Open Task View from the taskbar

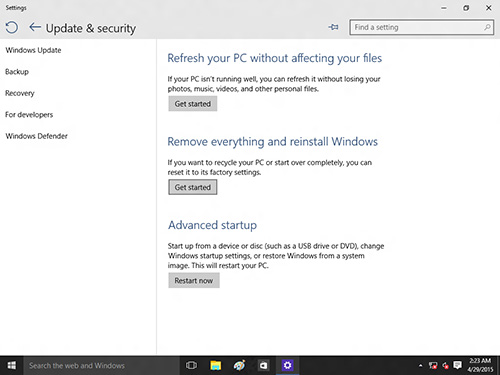(191, 365)
